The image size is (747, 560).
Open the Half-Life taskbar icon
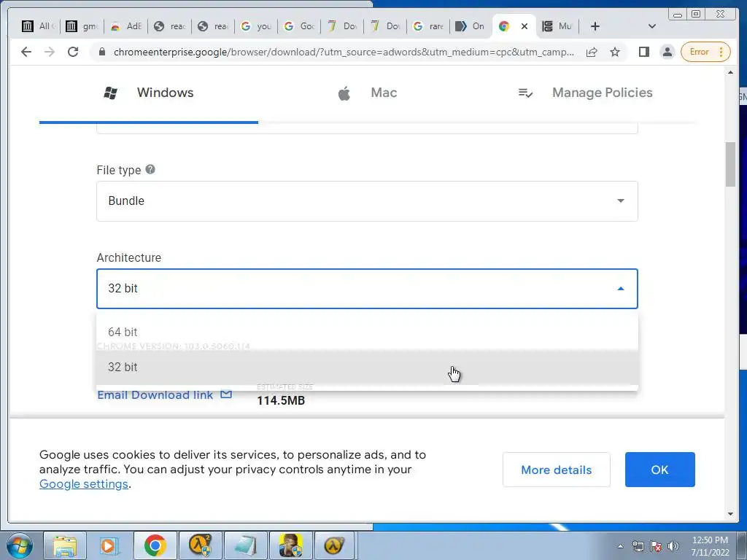334,545
